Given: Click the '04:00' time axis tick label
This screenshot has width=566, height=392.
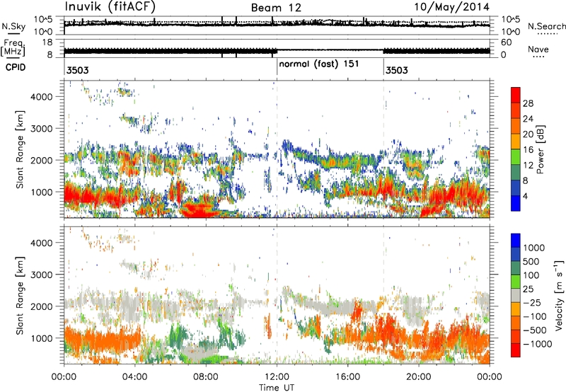Looking at the screenshot, I should [x=135, y=377].
